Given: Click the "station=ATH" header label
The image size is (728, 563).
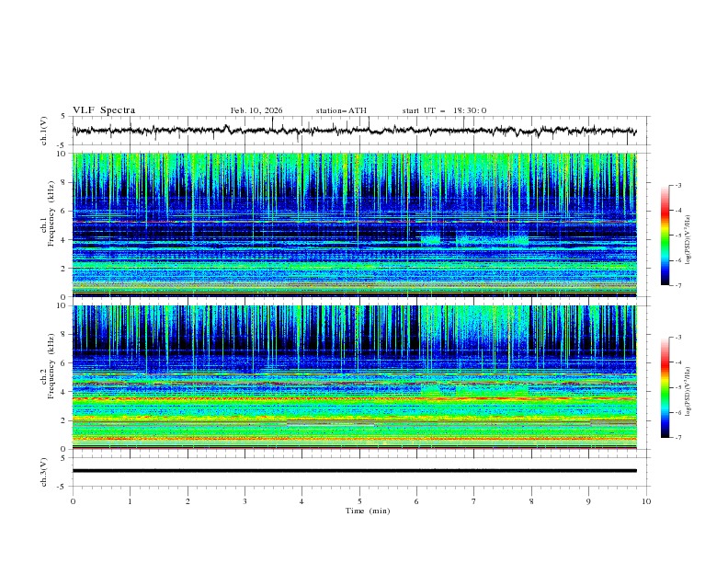Looking at the screenshot, I should click(341, 110).
